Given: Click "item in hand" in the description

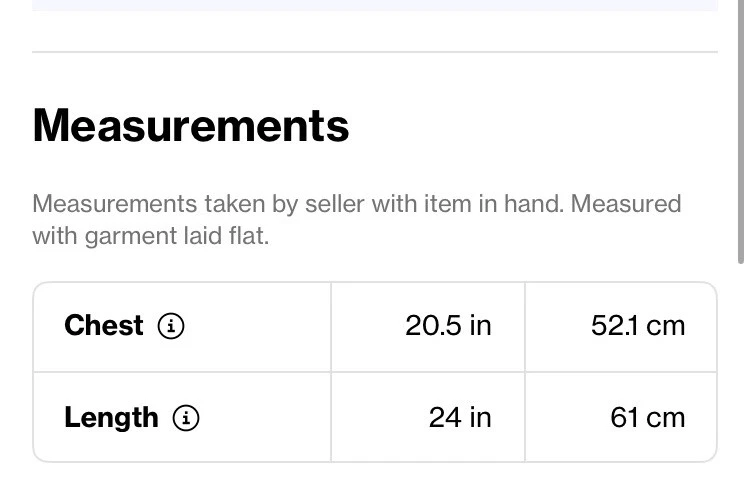Looking at the screenshot, I should [479, 205].
